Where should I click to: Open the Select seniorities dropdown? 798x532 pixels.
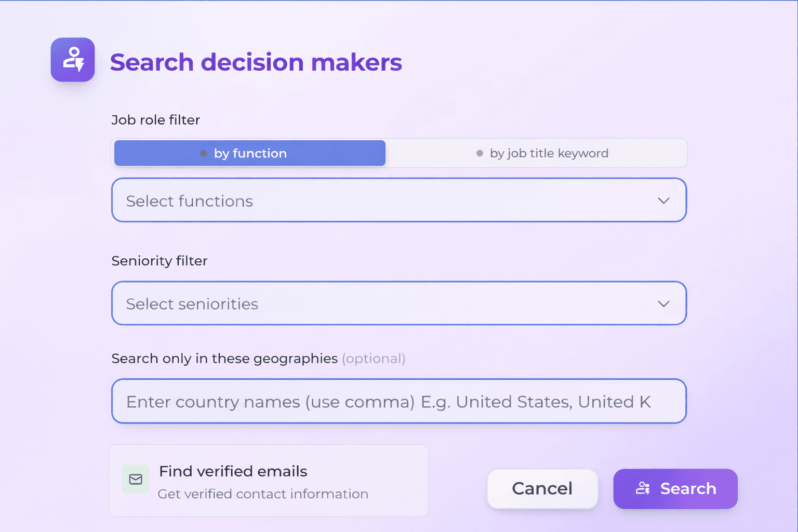398,303
